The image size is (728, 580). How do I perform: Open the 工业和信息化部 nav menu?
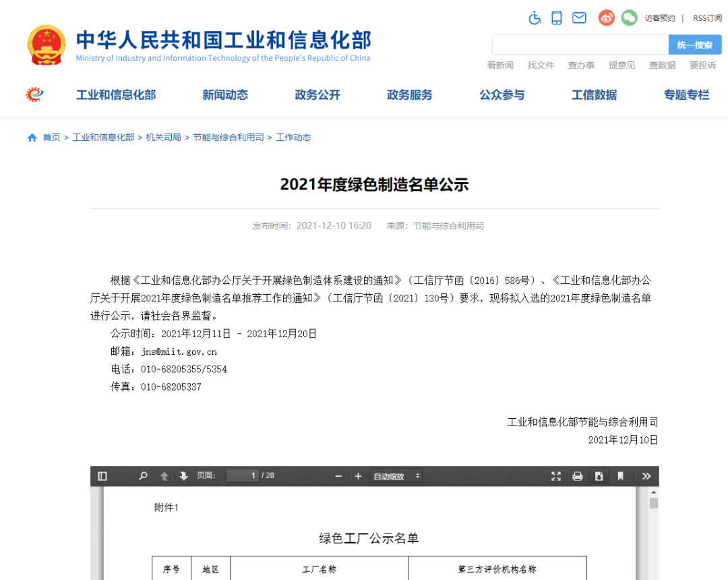[x=116, y=94]
